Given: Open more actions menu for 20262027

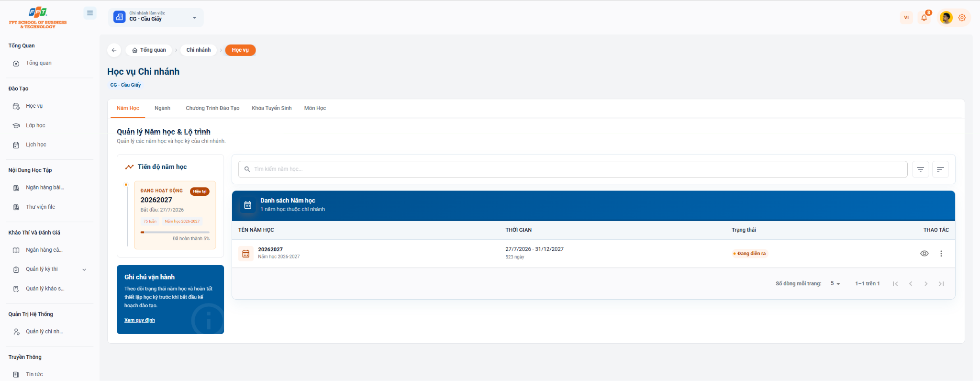Looking at the screenshot, I should [941, 254].
